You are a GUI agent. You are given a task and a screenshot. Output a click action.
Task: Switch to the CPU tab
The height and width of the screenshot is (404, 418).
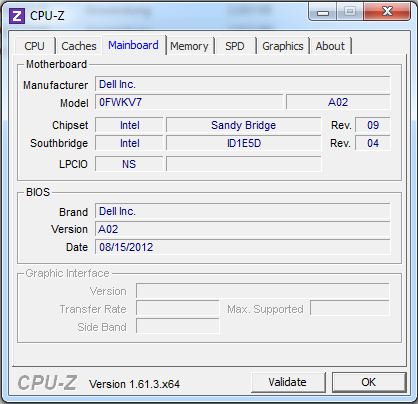[x=34, y=46]
